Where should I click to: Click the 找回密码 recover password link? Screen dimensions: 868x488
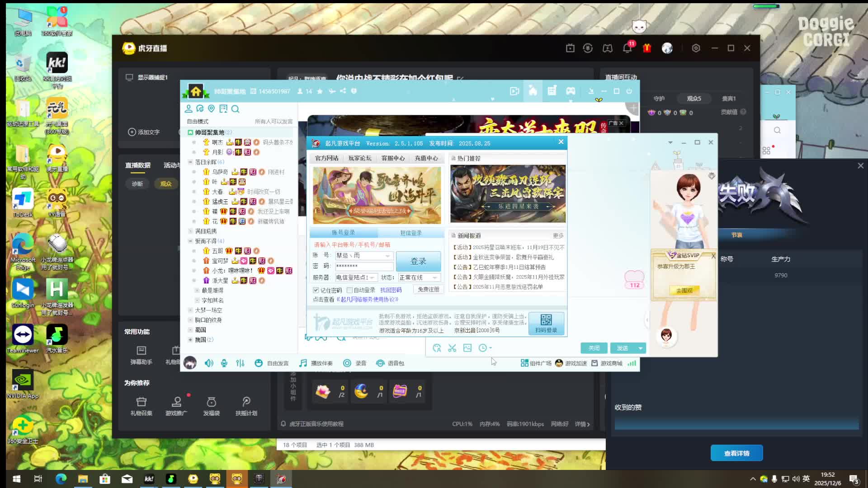[x=391, y=290]
